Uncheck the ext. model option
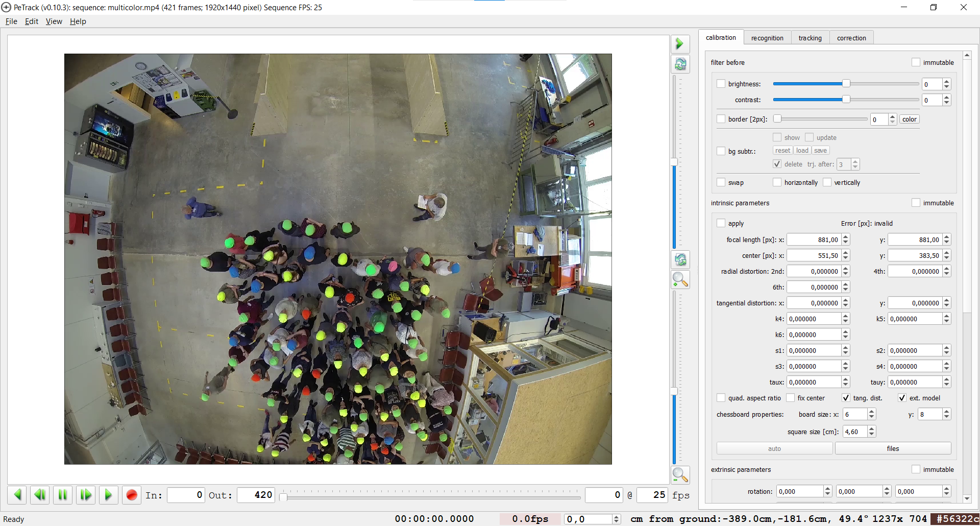Image resolution: width=980 pixels, height=526 pixels. coord(902,398)
